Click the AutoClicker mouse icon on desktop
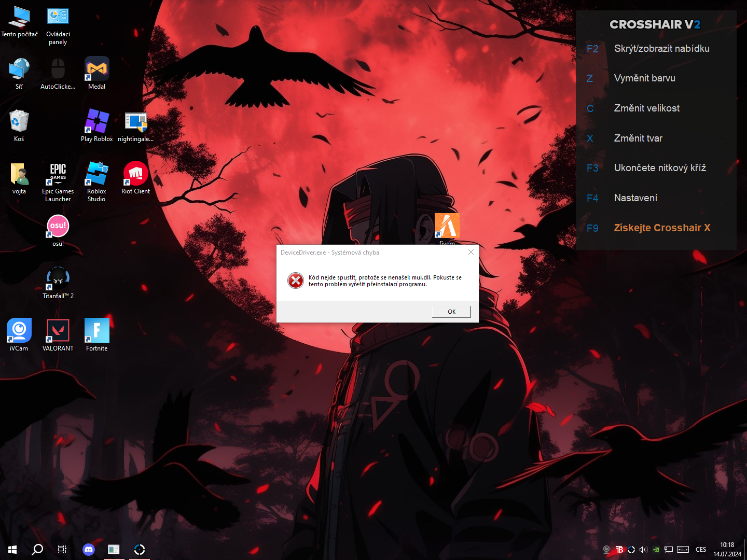 [x=58, y=74]
